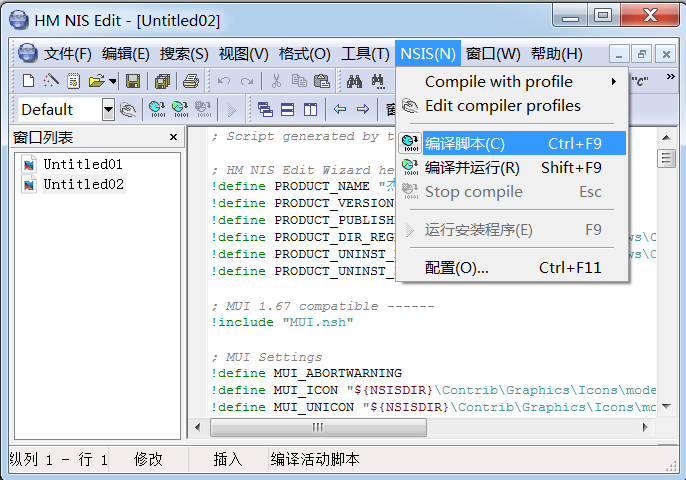
Task: Create a new blank script file
Action: pyautogui.click(x=28, y=81)
